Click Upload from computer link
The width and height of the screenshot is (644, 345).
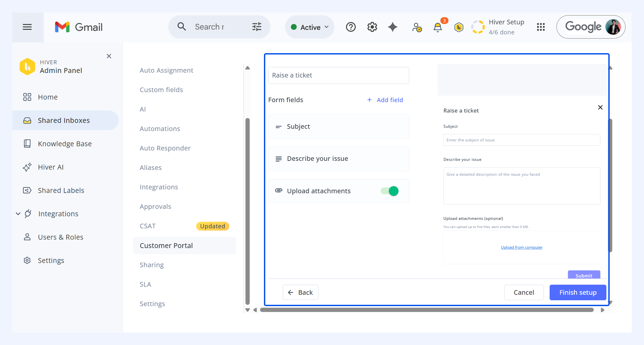[x=522, y=247]
